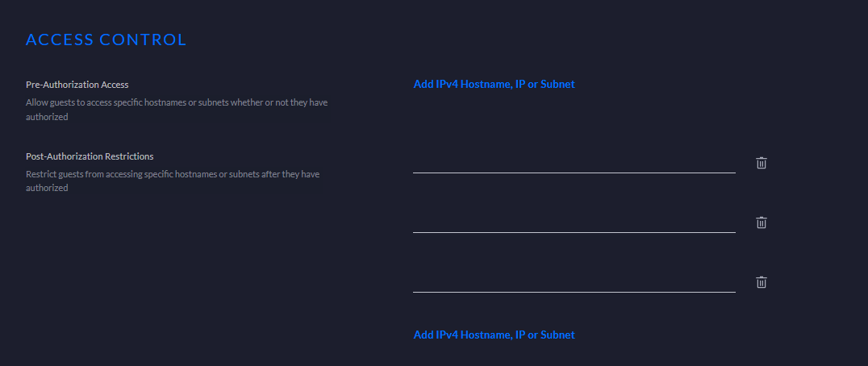Click the Pre-Authorization Access description text
Screen dimensions: 868x366
[177, 110]
